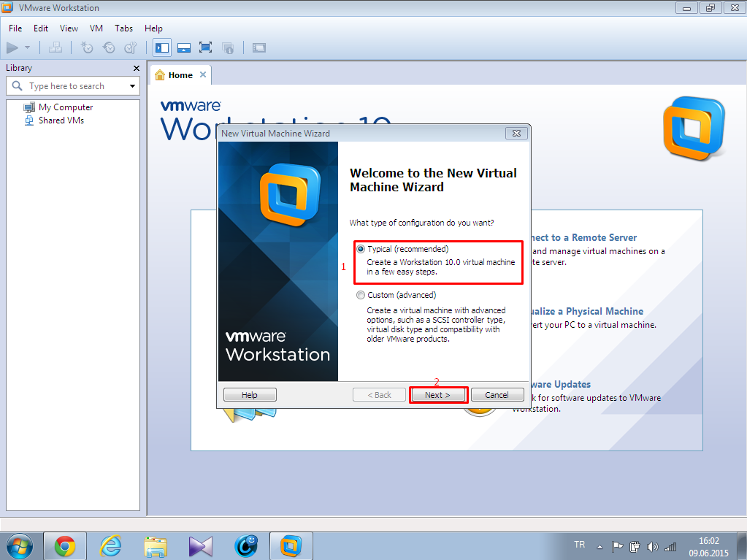Screen dimensions: 747x560
Task: Toggle the Show Library sidebar icon
Action: pyautogui.click(x=162, y=47)
